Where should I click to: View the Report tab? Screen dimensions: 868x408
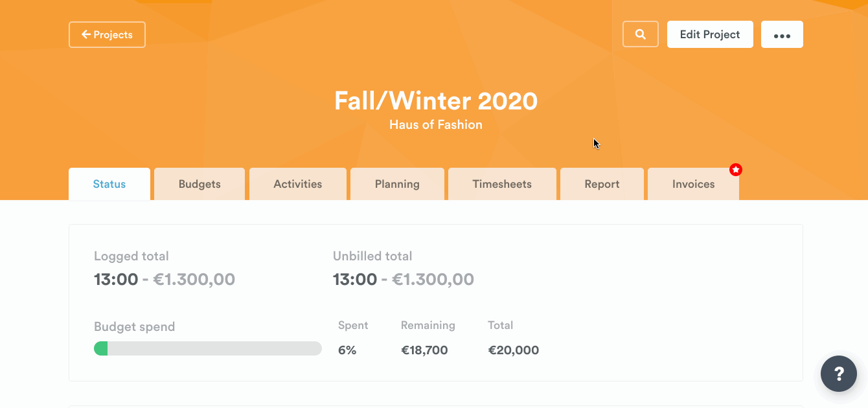(602, 184)
